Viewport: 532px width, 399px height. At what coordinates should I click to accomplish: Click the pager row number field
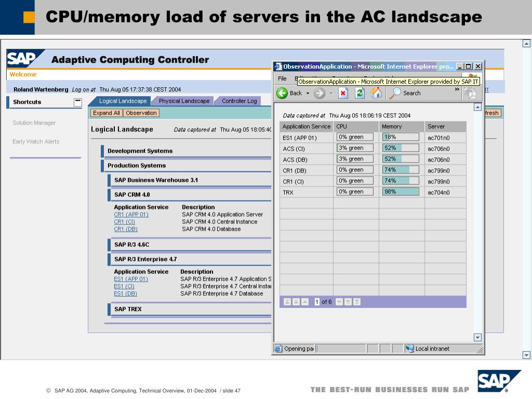[x=317, y=302]
